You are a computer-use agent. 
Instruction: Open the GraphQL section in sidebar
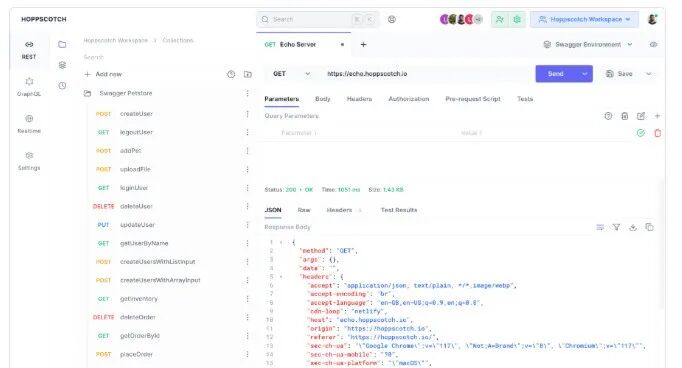pos(29,87)
